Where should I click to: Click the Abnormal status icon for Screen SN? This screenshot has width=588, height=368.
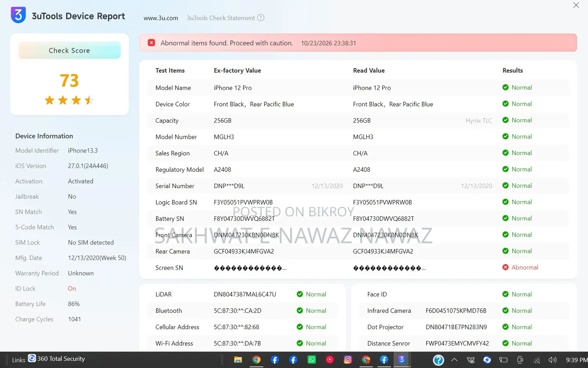point(506,267)
